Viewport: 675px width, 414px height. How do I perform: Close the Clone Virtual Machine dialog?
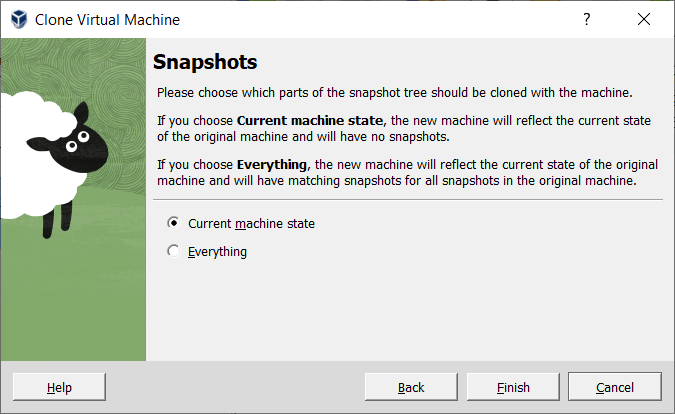click(641, 19)
